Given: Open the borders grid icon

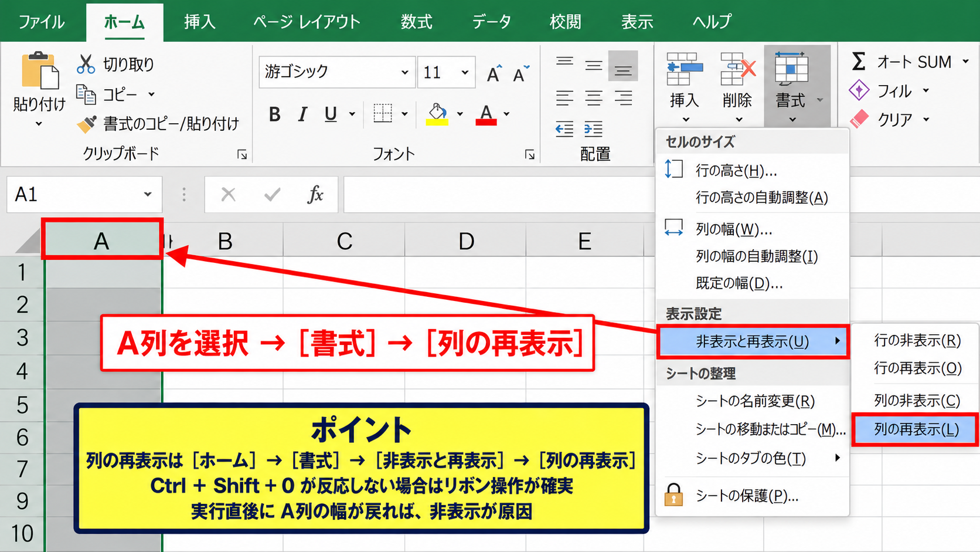Looking at the screenshot, I should (x=383, y=113).
